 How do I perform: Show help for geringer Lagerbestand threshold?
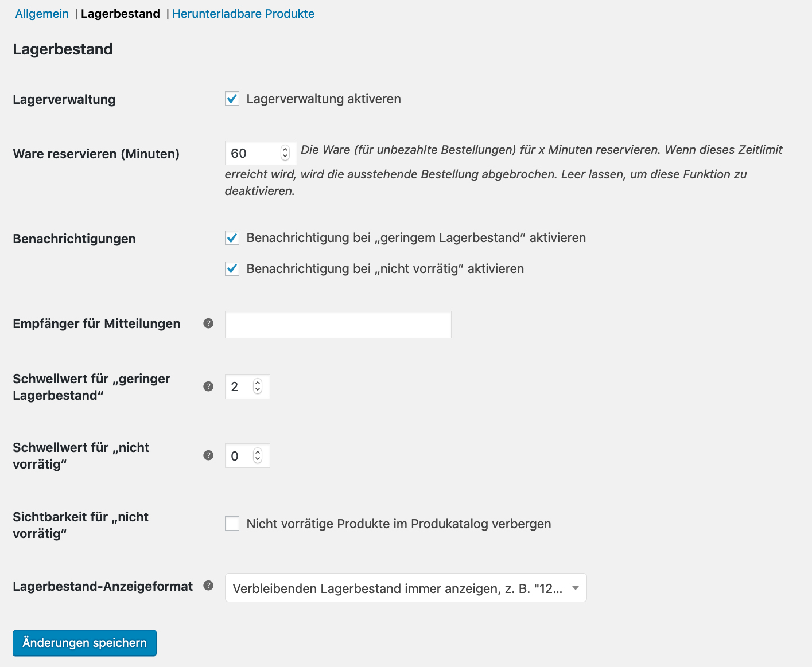(x=208, y=387)
